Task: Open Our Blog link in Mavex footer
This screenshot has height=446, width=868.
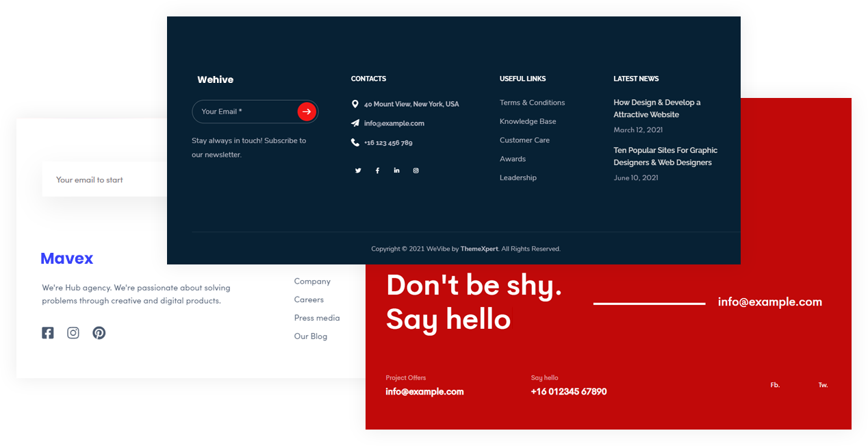Action: [311, 336]
